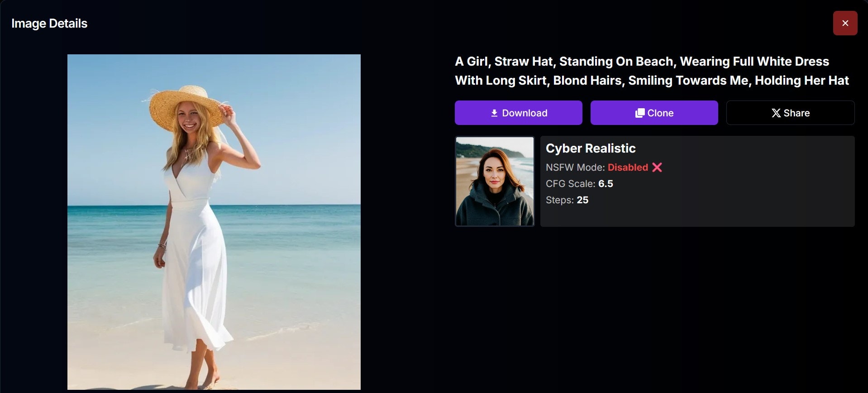The width and height of the screenshot is (868, 393).
Task: Click the X logo in Share button
Action: [x=776, y=113]
